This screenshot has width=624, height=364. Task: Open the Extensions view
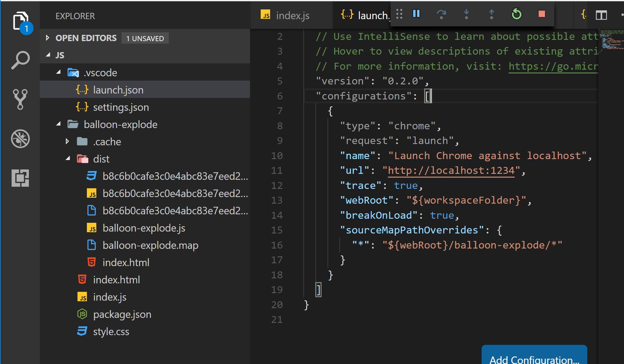click(x=20, y=178)
